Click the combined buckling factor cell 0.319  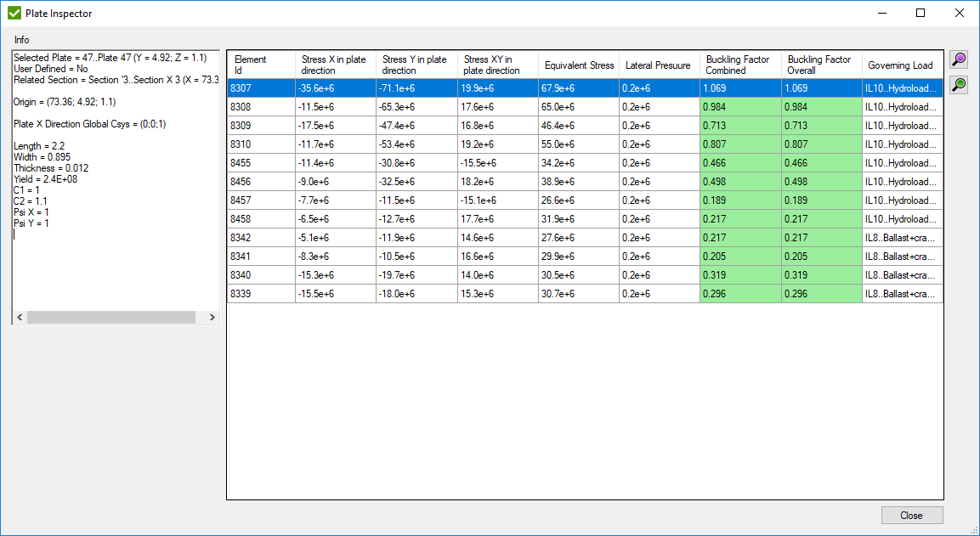(x=740, y=275)
